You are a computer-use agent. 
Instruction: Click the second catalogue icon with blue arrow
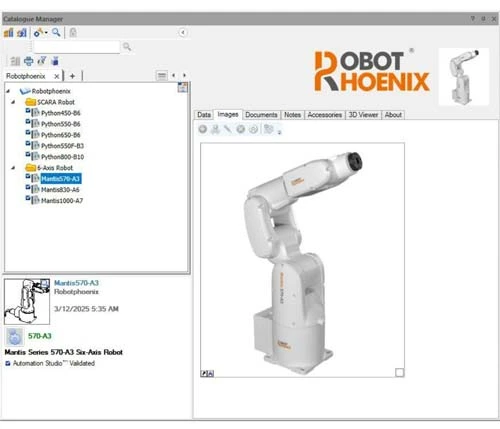[22, 33]
